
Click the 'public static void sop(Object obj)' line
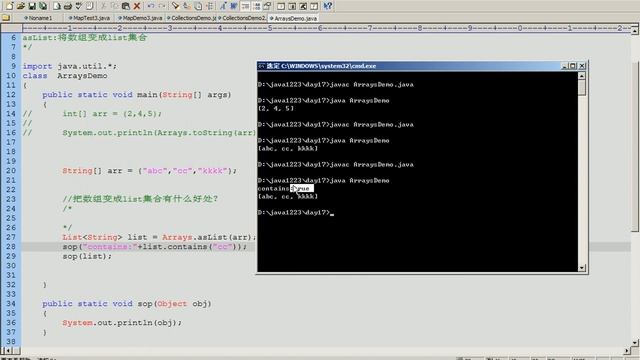pos(127,304)
